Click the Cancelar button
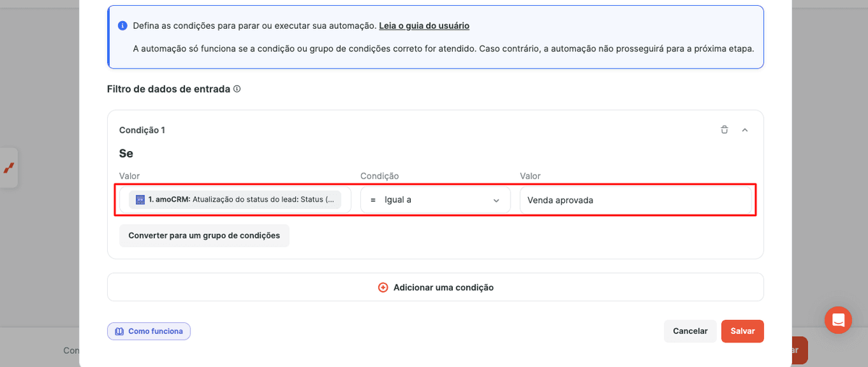 point(690,331)
